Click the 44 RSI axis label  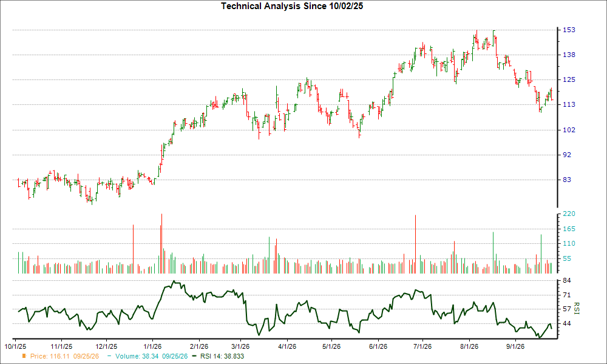567,323
